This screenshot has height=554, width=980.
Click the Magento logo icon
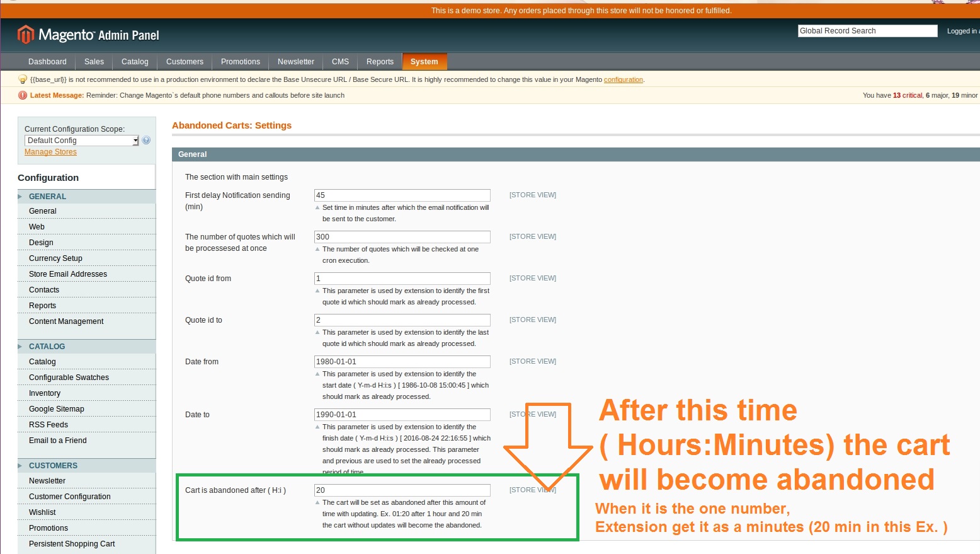(x=25, y=35)
